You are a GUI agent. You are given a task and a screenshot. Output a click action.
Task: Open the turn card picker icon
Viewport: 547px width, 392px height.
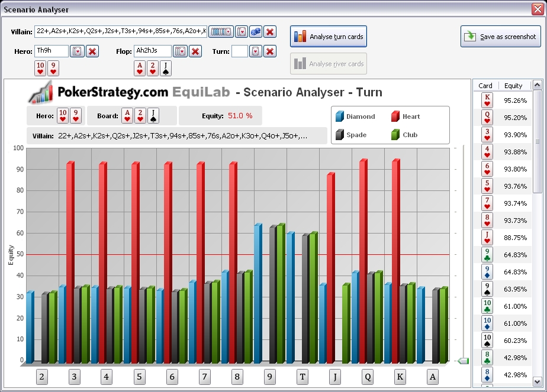(x=255, y=51)
